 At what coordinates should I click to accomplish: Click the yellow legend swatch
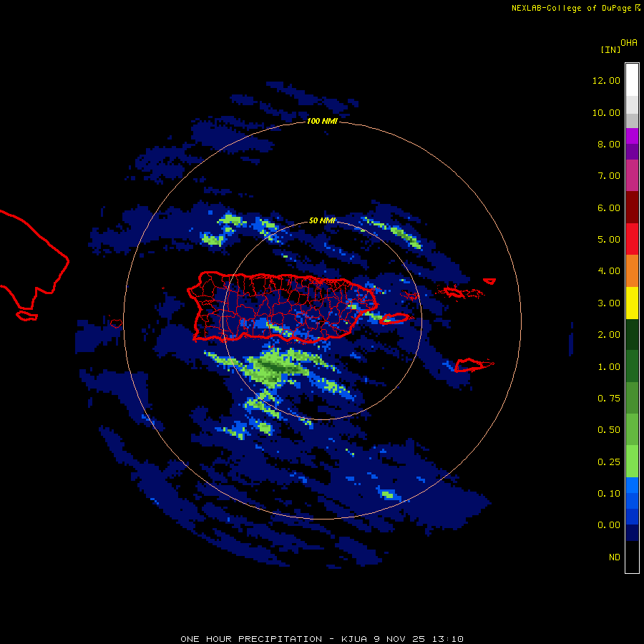[632, 303]
